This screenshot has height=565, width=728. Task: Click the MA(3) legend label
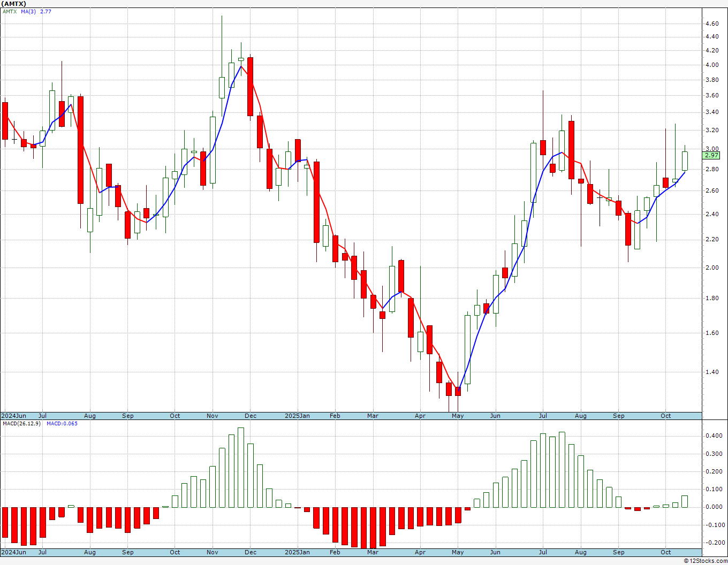(x=28, y=11)
